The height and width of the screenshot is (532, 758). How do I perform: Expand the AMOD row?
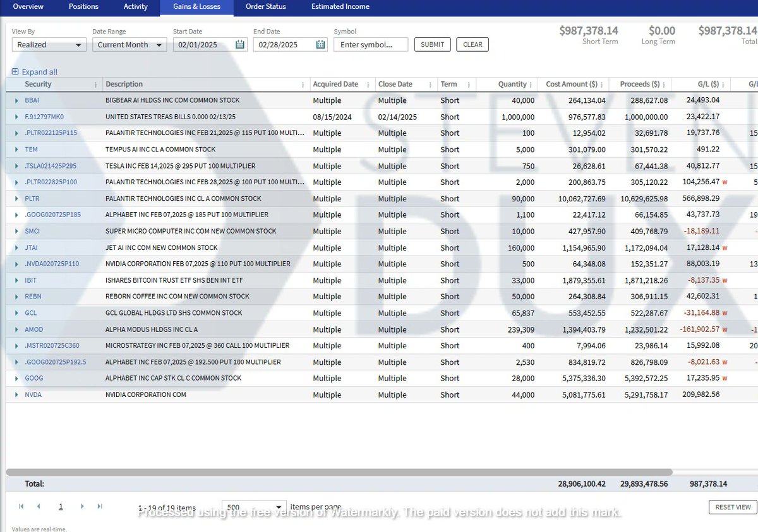[16, 329]
